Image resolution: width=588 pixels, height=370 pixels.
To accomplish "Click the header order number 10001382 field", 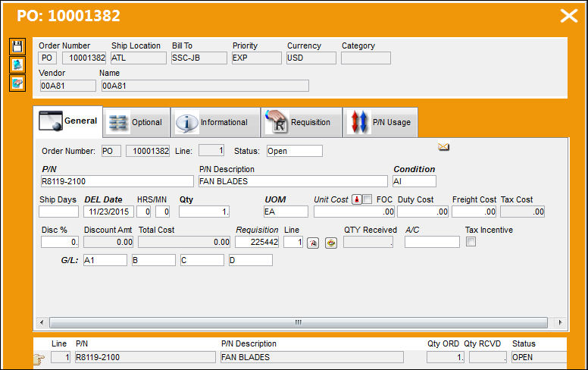I will point(84,58).
